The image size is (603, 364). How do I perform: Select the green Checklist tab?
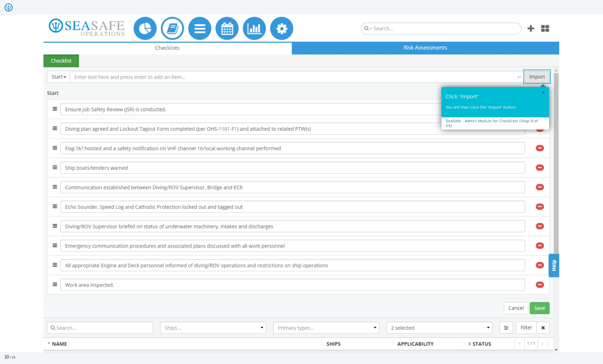pos(61,61)
